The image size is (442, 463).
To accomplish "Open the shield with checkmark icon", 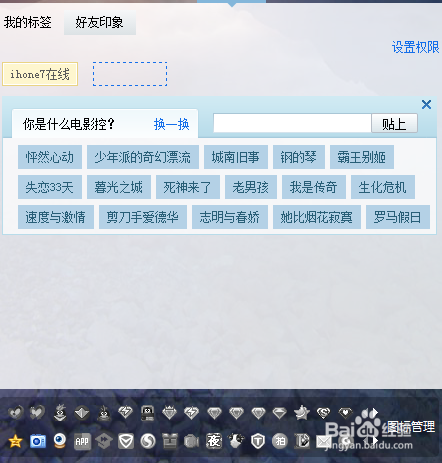I will coord(126,442).
